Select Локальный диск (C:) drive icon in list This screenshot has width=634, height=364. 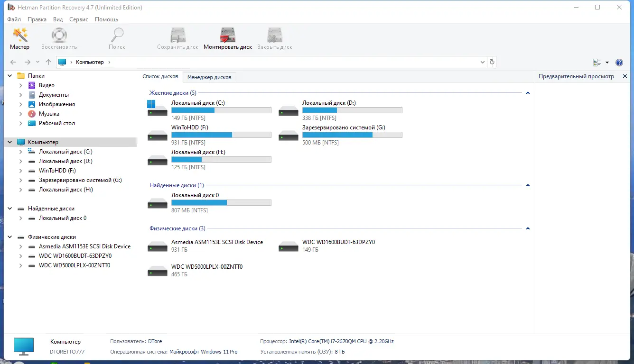pyautogui.click(x=158, y=108)
